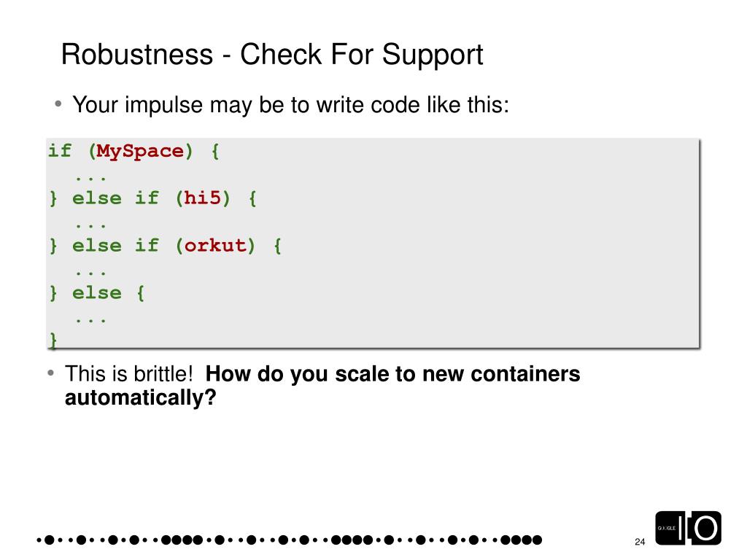Click the dotted pattern at the bottom
This screenshot has height=560, width=747.
[x=289, y=540]
